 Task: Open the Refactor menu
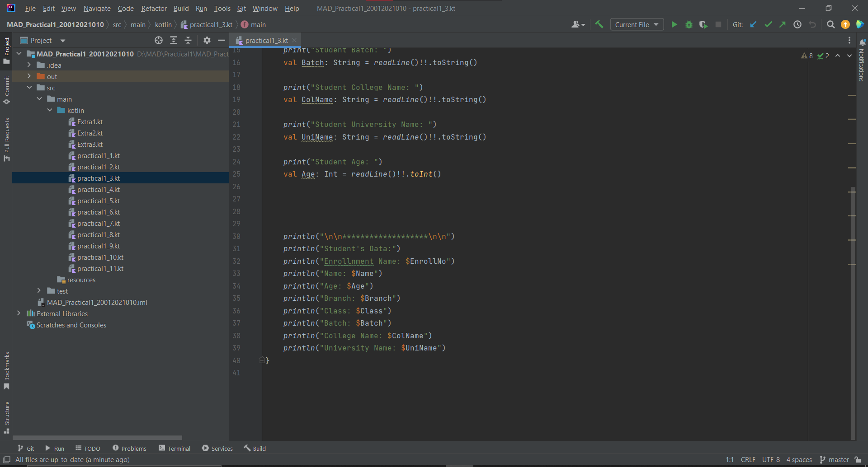click(x=154, y=9)
